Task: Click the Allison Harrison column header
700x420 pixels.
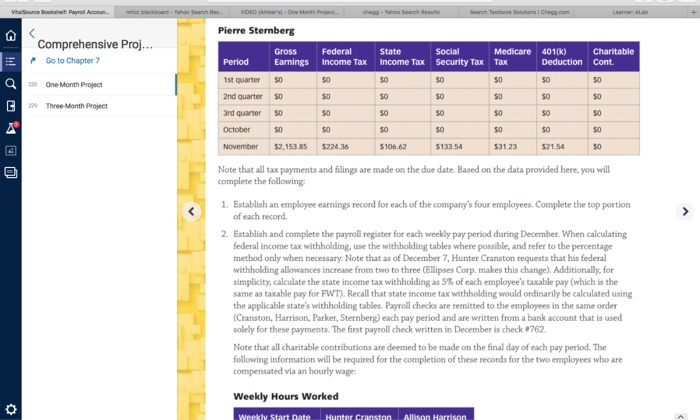Action: pos(435,415)
